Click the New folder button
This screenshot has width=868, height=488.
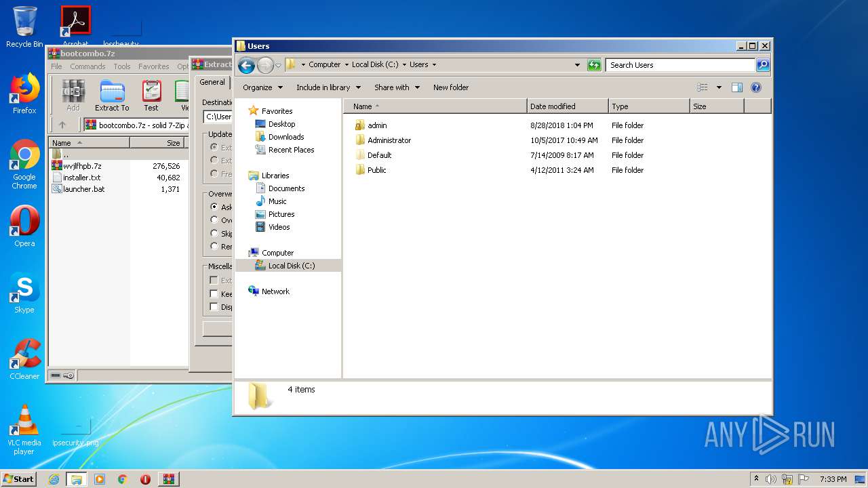(451, 87)
